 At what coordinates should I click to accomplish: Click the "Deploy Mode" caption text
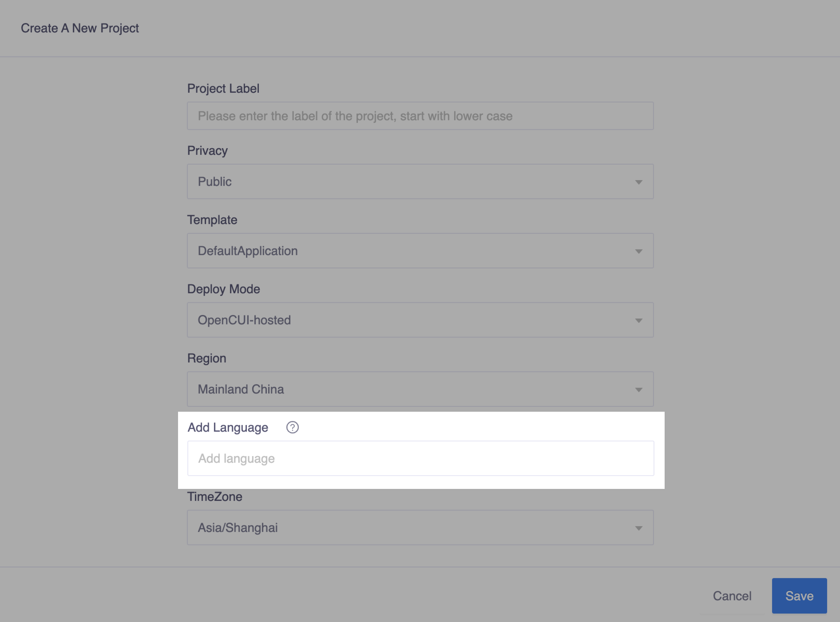point(224,289)
